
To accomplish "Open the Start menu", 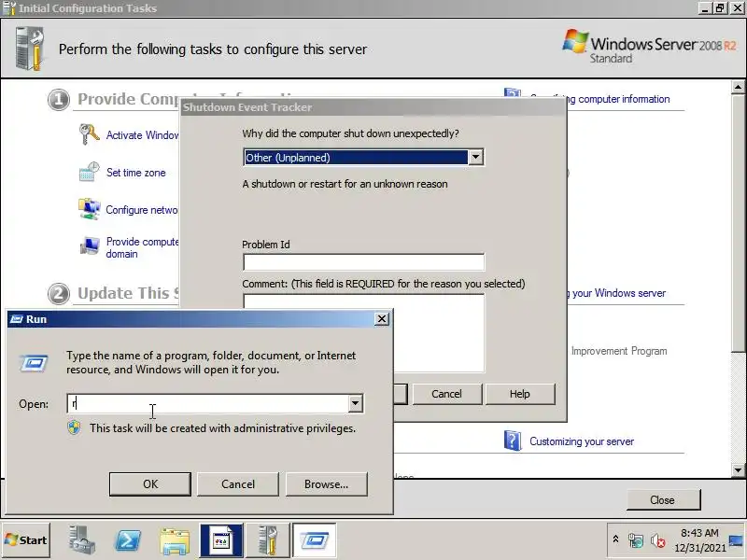I will click(26, 540).
